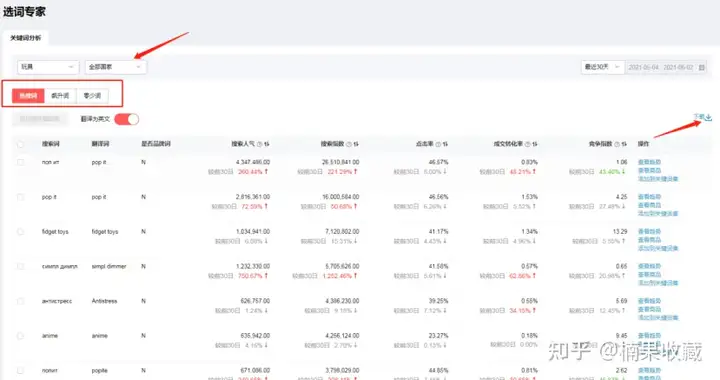Sort by 搜索人气 column arrows
The height and width of the screenshot is (380, 720).
pyautogui.click(x=266, y=144)
